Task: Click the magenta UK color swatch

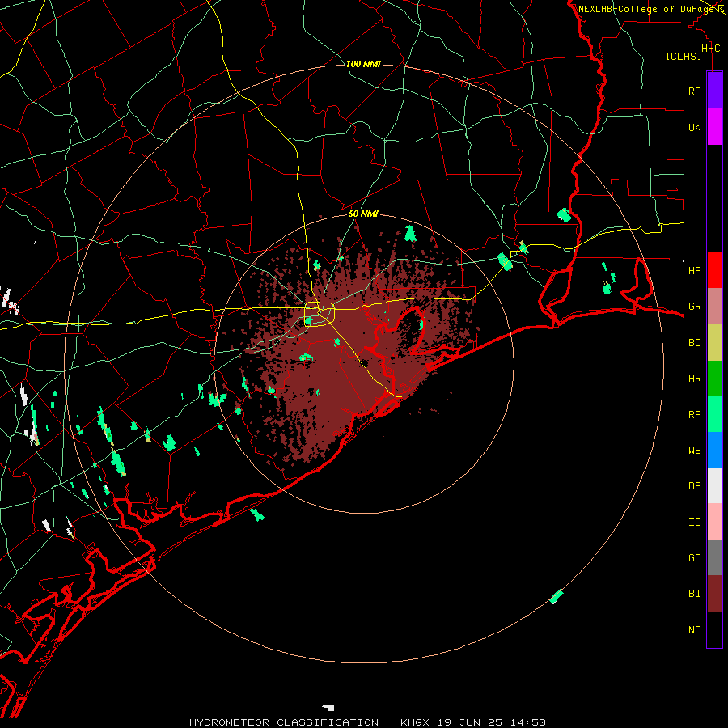Action: (714, 127)
